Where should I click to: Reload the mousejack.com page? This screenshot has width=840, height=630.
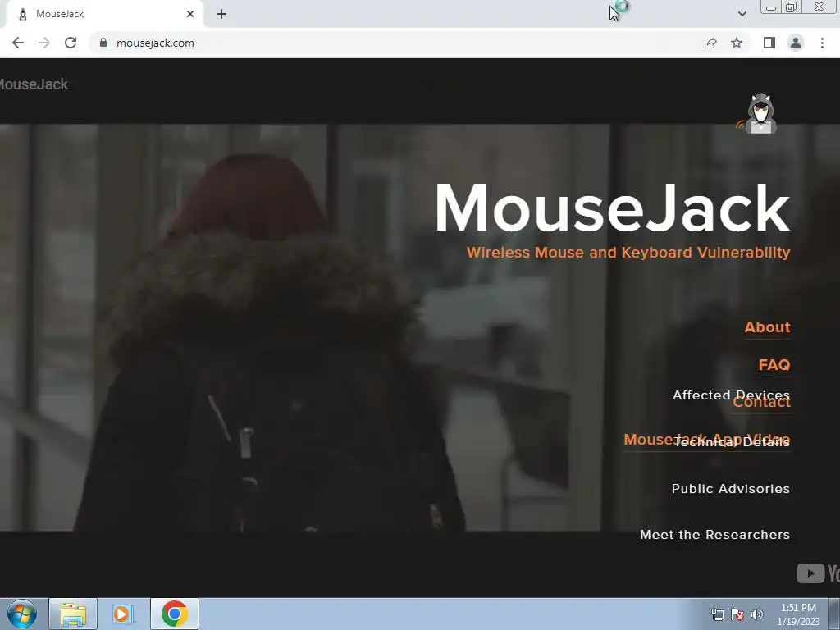pyautogui.click(x=71, y=43)
